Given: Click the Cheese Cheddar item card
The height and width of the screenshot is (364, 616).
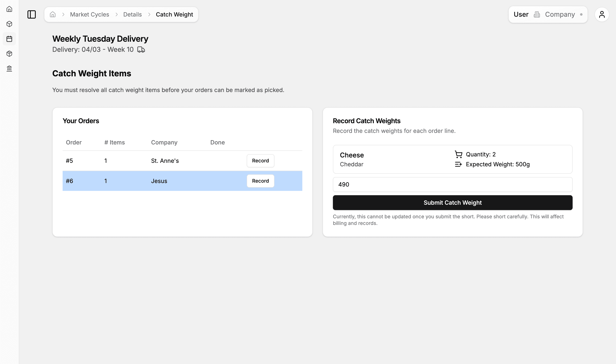Looking at the screenshot, I should (393, 160).
